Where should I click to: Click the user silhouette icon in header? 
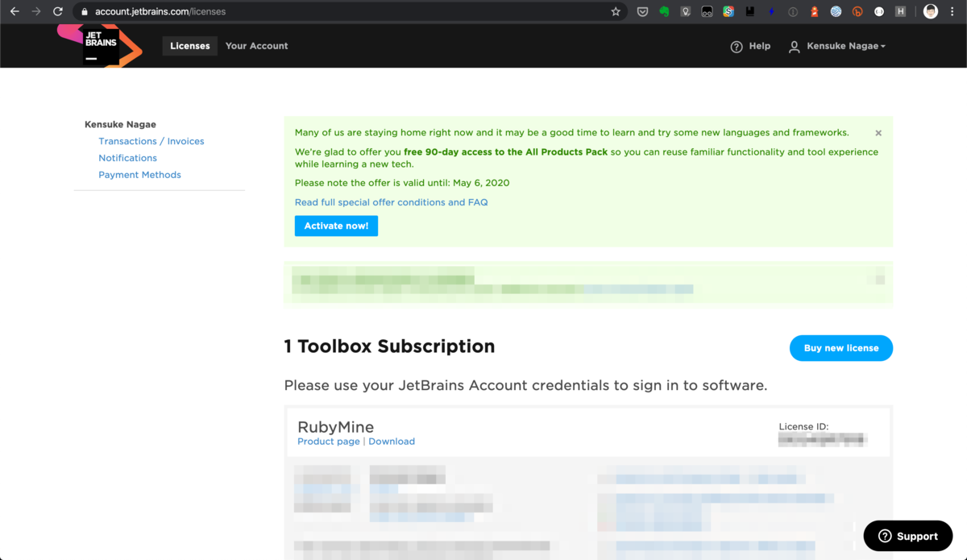(x=794, y=47)
